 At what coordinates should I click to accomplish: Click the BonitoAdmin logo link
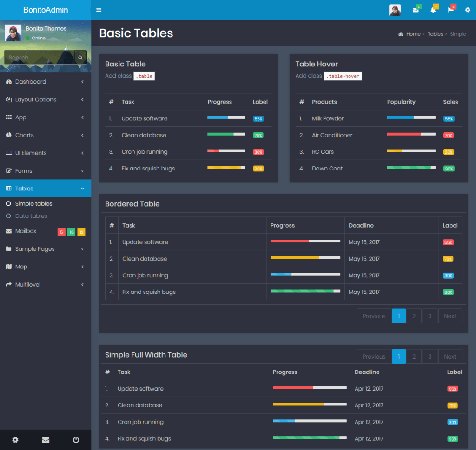(46, 10)
